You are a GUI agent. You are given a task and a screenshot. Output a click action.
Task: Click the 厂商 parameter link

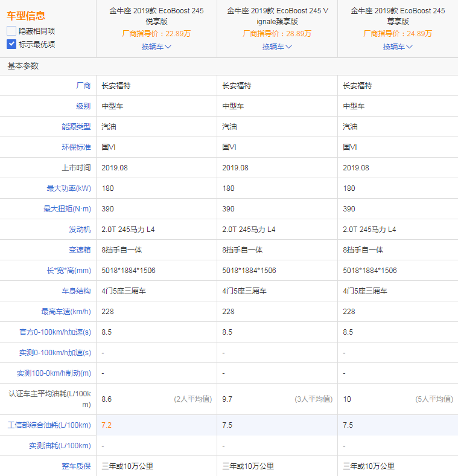[83, 86]
